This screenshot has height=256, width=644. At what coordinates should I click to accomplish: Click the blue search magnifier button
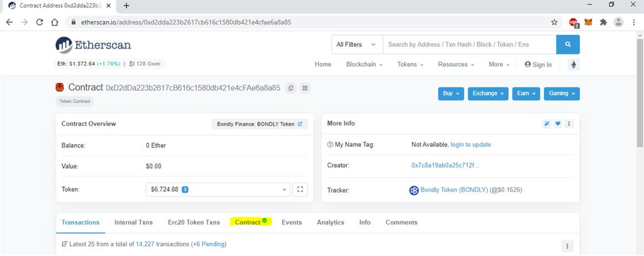[568, 45]
